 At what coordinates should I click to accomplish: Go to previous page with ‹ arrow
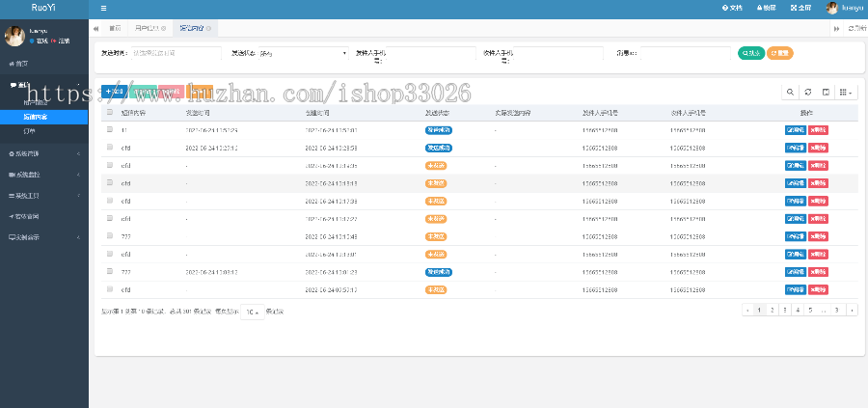(747, 310)
